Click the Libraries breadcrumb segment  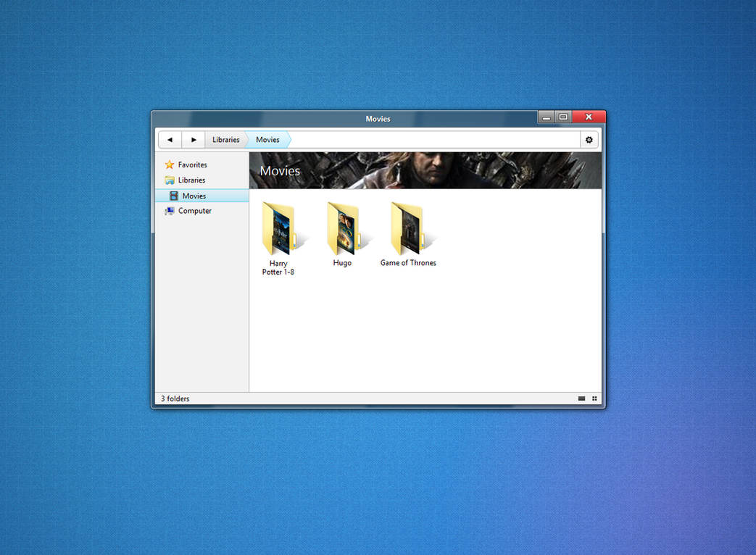click(225, 140)
